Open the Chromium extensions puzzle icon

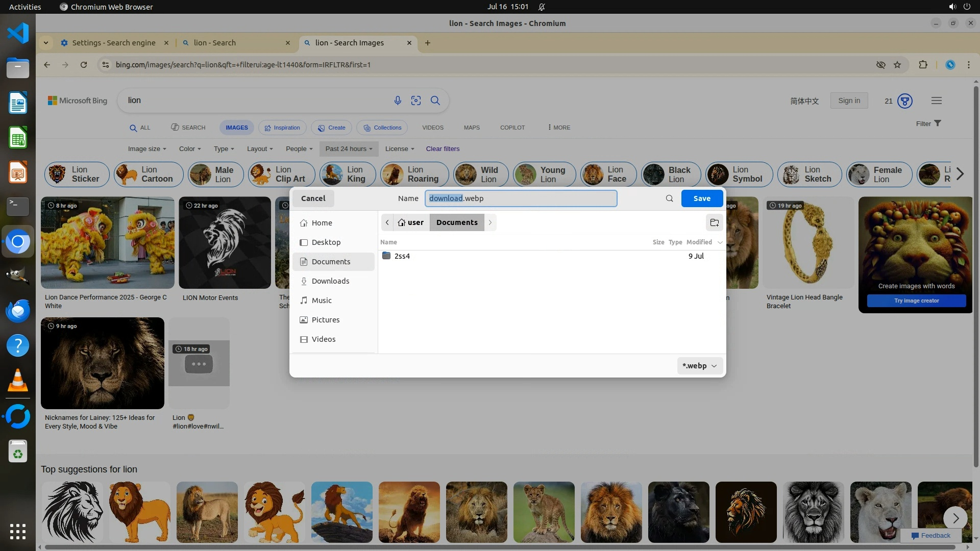923,65
